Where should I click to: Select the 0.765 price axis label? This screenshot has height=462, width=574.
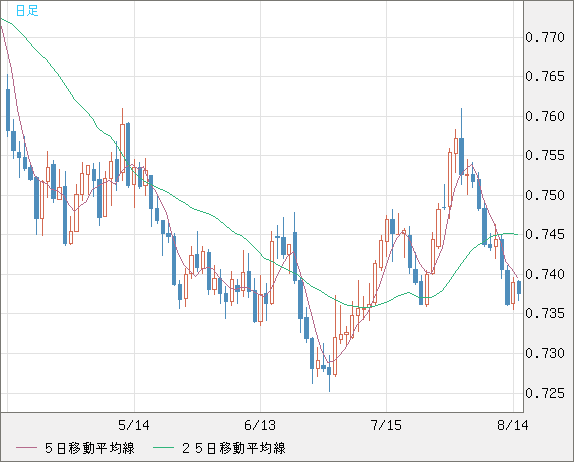pos(545,77)
